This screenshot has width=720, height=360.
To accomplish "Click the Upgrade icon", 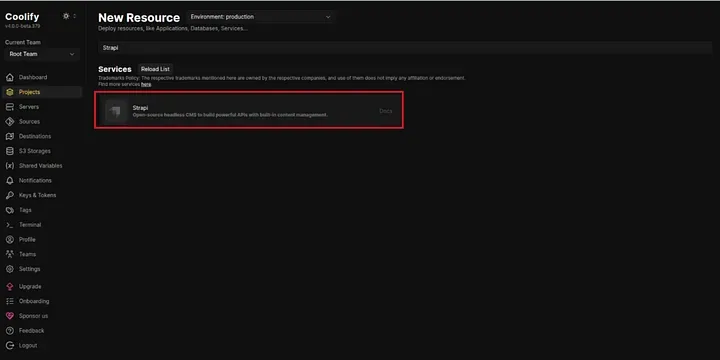I will tap(10, 287).
